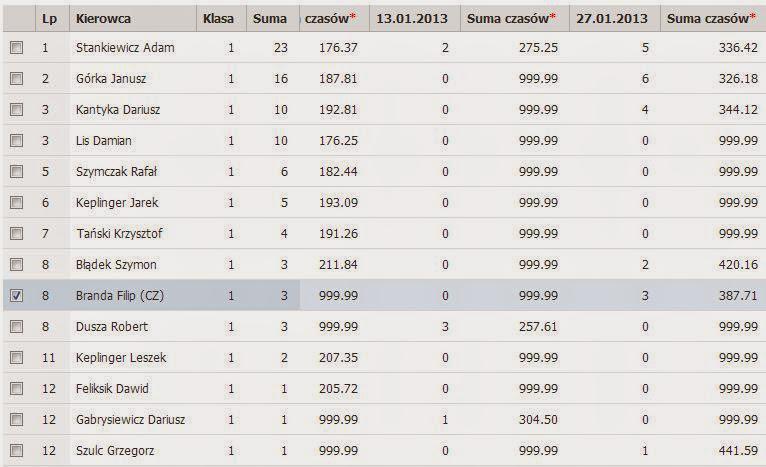Screen dimensions: 766x467
Task: Sort by the Kierowca column header
Action: pos(102,18)
